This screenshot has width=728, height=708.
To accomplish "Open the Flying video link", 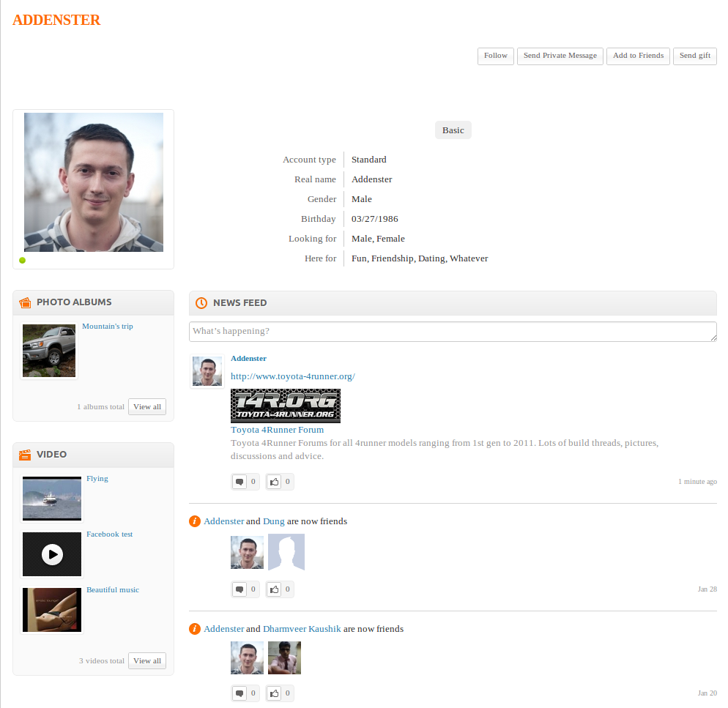I will 97,479.
